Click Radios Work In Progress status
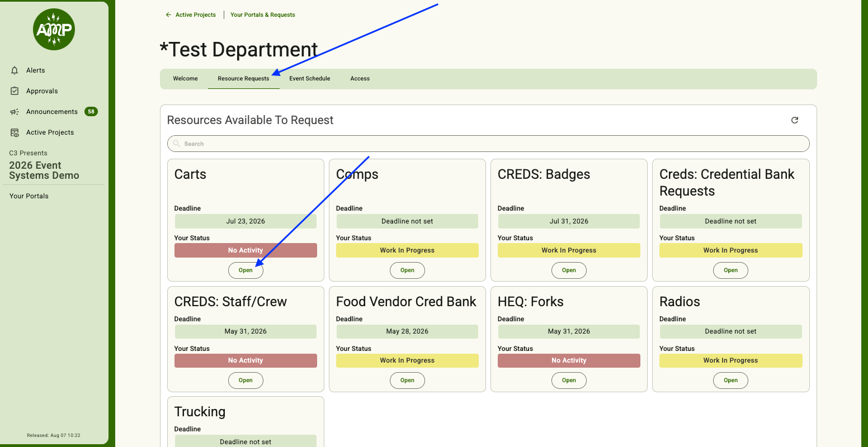This screenshot has height=447, width=868. pyautogui.click(x=730, y=360)
